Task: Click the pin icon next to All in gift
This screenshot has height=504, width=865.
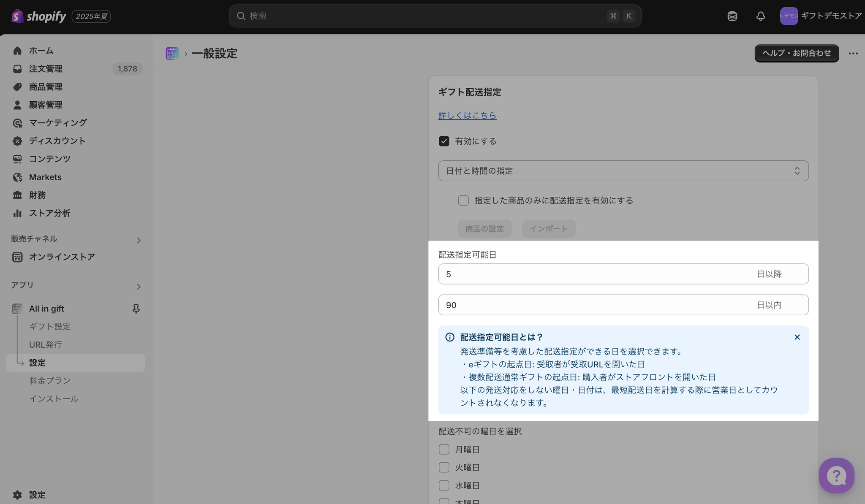Action: (x=136, y=309)
